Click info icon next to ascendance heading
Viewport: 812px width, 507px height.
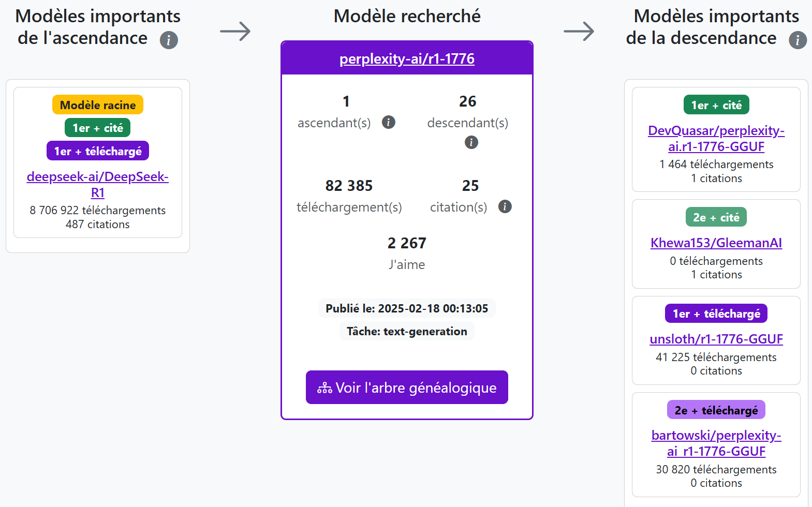(169, 40)
